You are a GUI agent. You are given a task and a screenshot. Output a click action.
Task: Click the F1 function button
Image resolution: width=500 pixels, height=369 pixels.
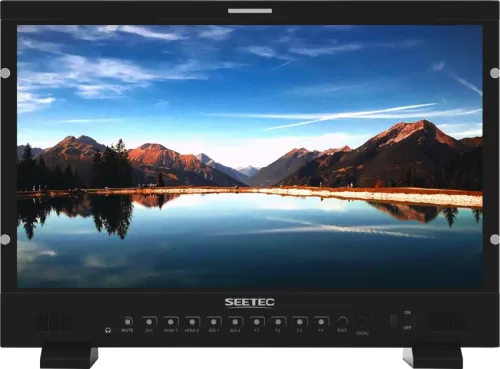click(x=257, y=322)
